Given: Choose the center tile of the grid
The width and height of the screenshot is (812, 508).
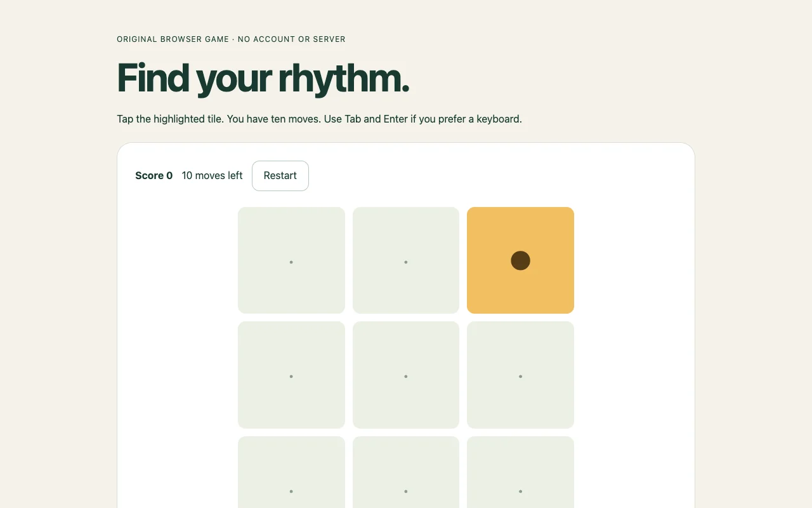Looking at the screenshot, I should tap(406, 375).
